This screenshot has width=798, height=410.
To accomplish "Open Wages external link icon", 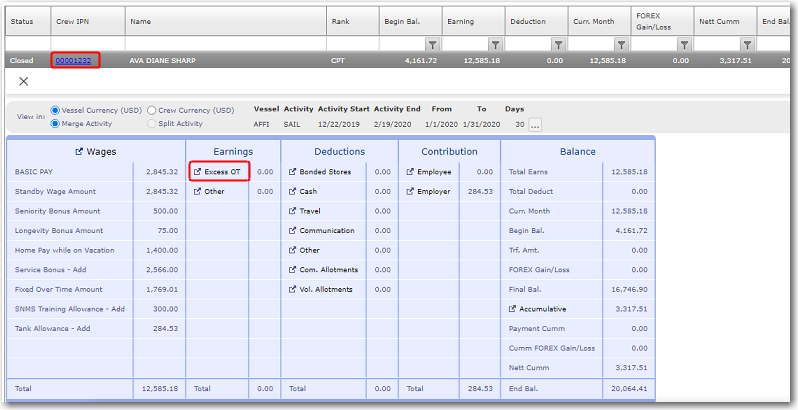I will click(x=79, y=152).
